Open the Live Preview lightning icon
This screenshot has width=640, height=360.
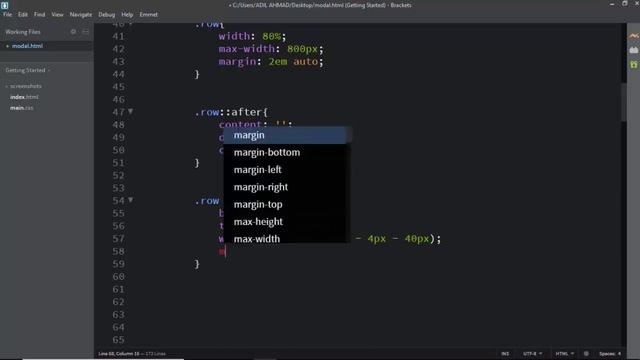click(633, 36)
